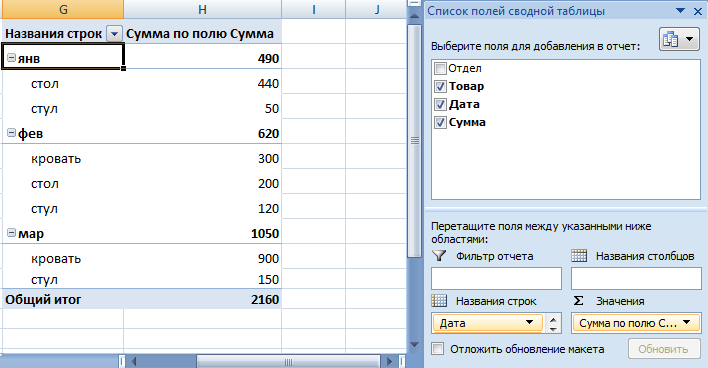The width and height of the screenshot is (708, 368).
Task: Click the horizontal scrollbar thumb
Action: coord(288,361)
